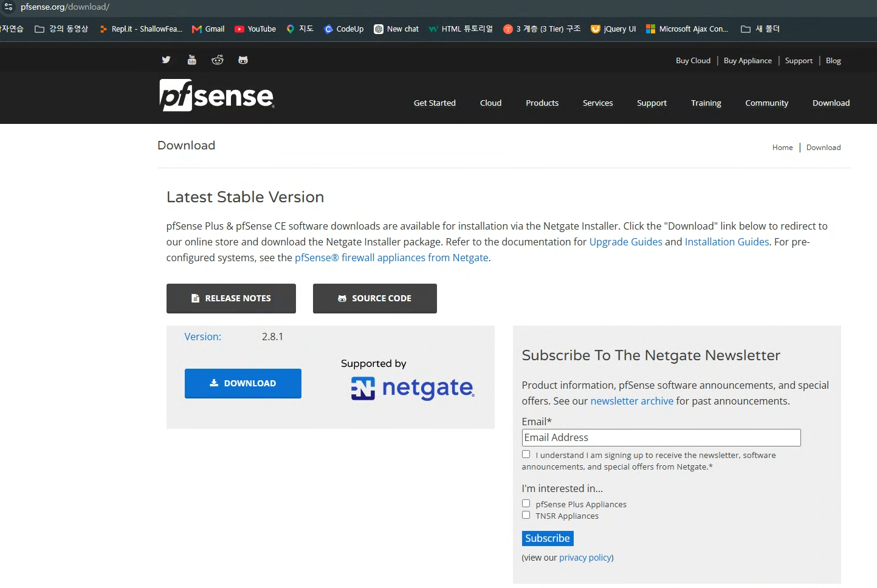Open the Cloud menu
This screenshot has height=588, width=877.
(490, 103)
